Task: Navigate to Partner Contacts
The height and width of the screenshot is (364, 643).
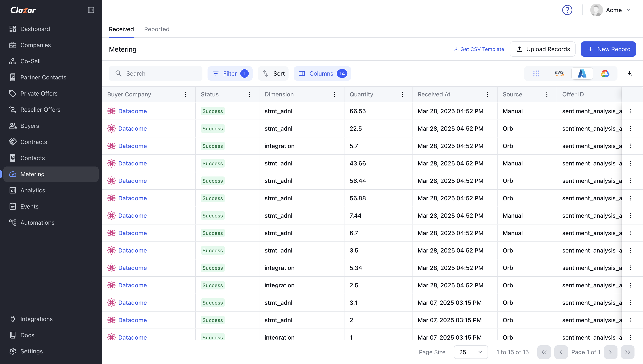Action: (x=51, y=77)
